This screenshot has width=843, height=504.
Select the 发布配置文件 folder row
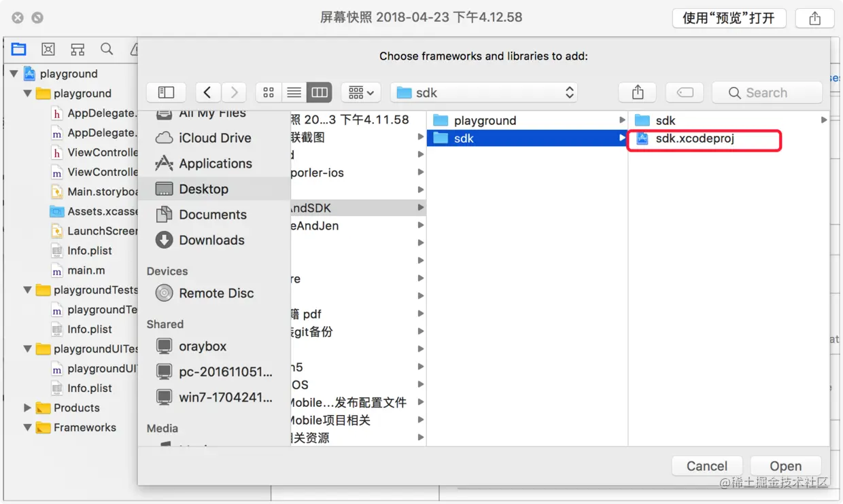[x=358, y=402]
